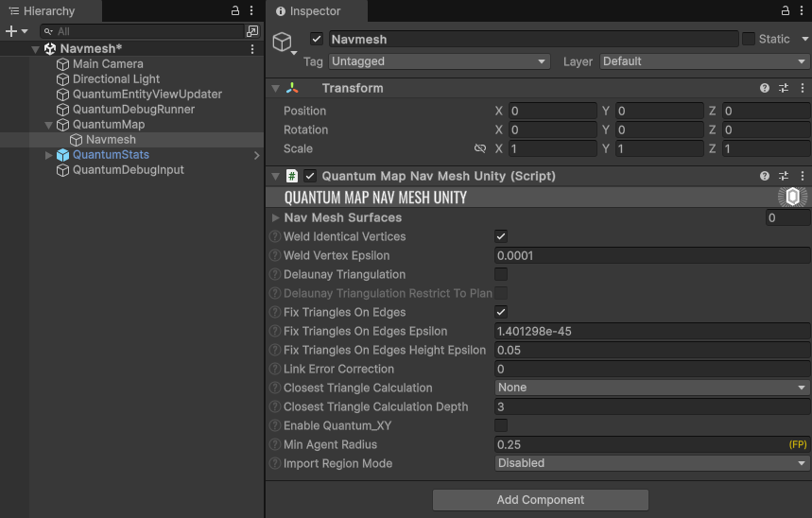The width and height of the screenshot is (812, 518).
Task: Click the script icon beside Quantum Map Nav Mesh
Action: click(292, 176)
